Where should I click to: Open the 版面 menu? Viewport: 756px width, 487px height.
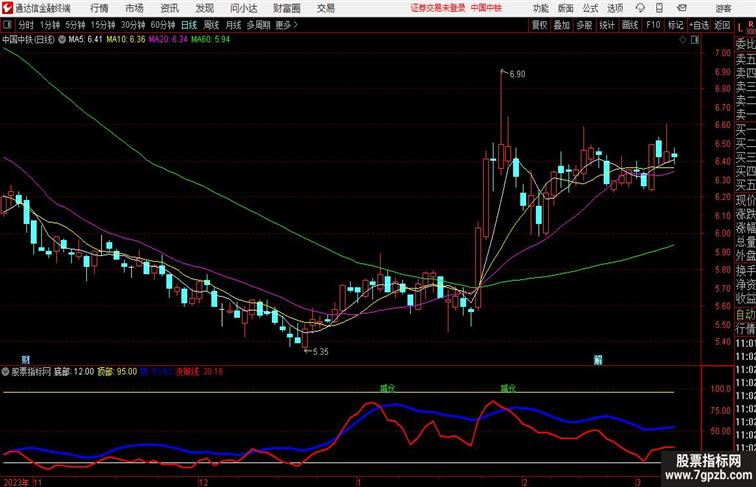566,8
